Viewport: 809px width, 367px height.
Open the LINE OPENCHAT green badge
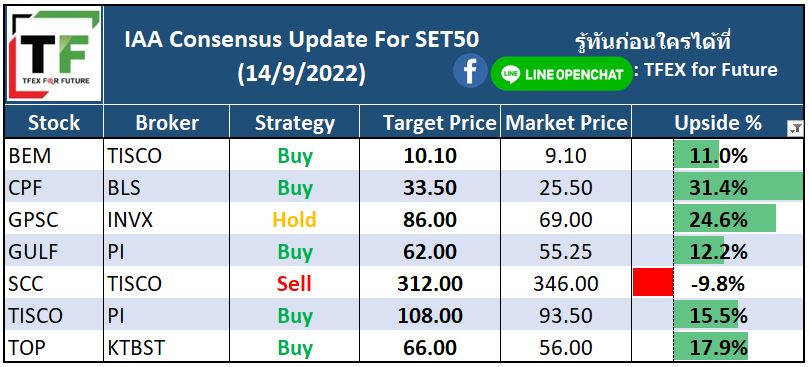coord(561,74)
